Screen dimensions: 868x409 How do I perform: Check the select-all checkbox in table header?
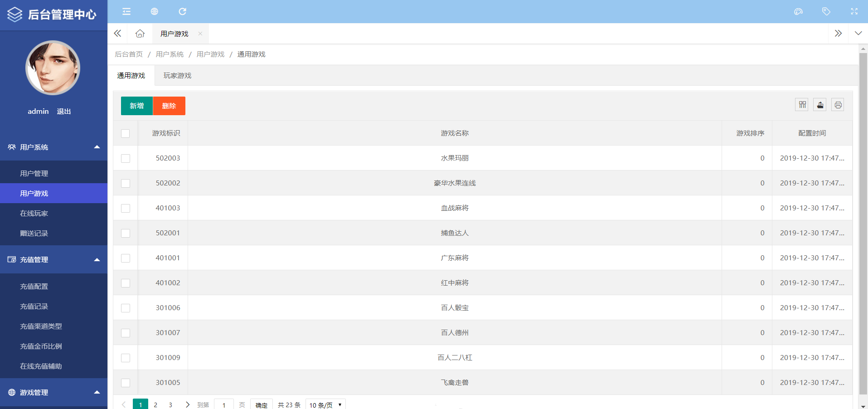(126, 133)
